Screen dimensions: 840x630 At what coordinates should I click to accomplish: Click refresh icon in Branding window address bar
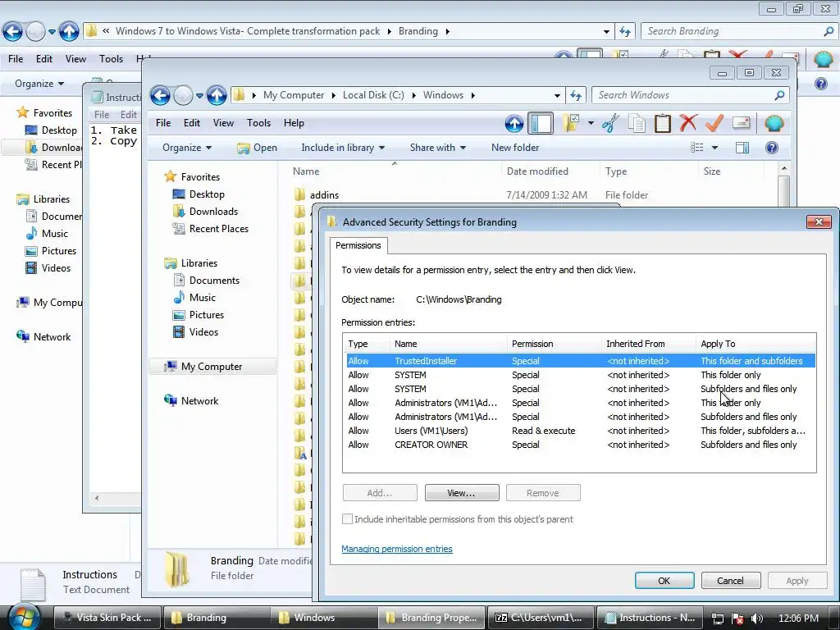(x=625, y=32)
